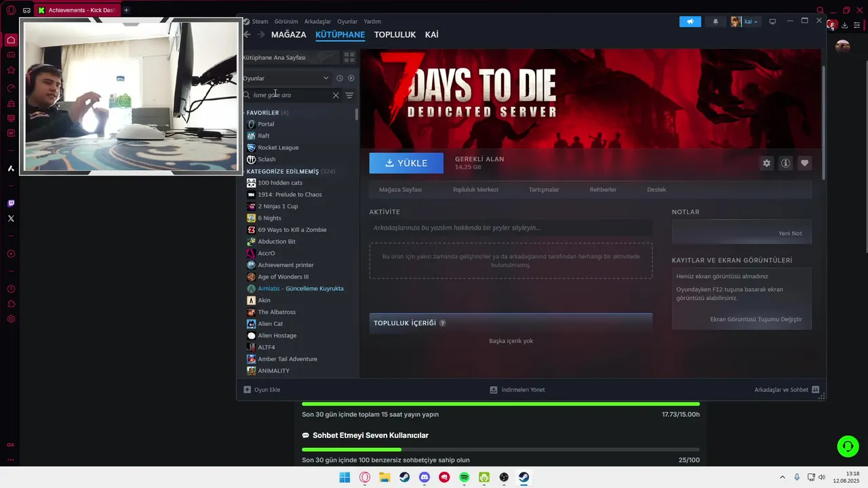Click the Yeni Not button

tap(790, 233)
